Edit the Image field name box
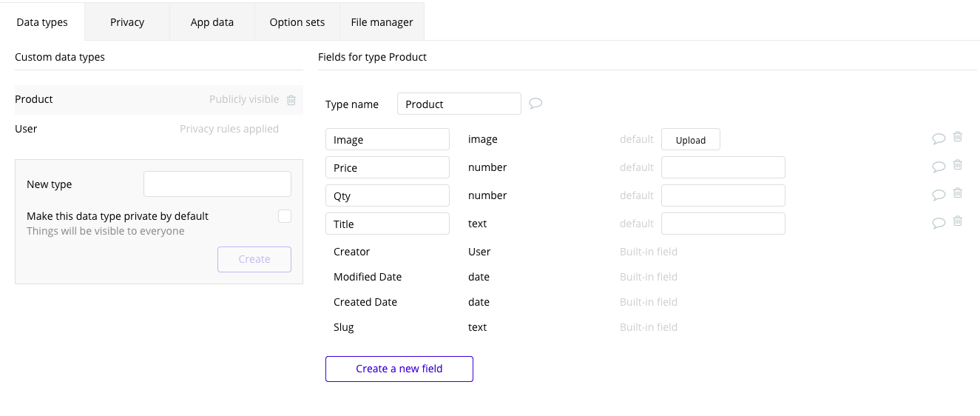The image size is (980, 416). click(x=388, y=139)
